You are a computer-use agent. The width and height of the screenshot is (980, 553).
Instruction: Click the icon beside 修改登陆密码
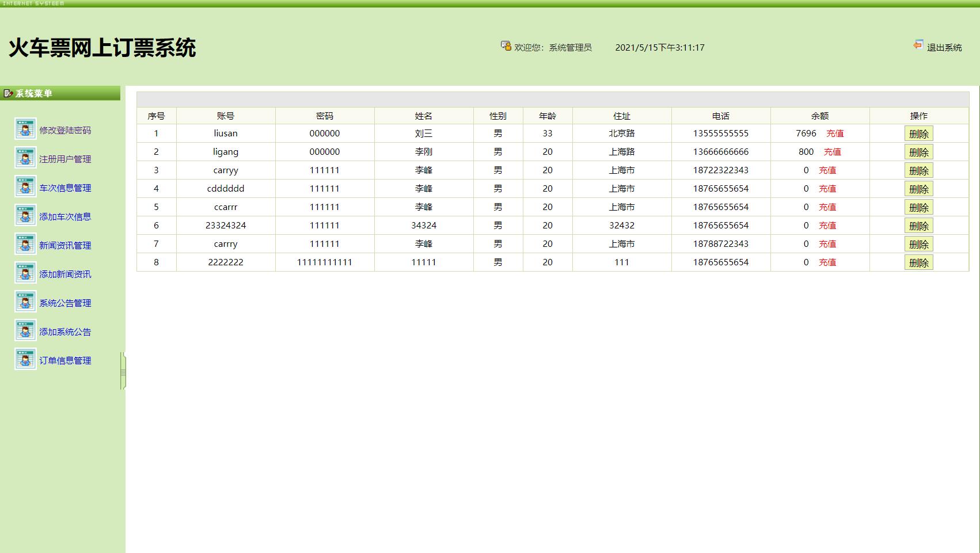[x=25, y=129]
